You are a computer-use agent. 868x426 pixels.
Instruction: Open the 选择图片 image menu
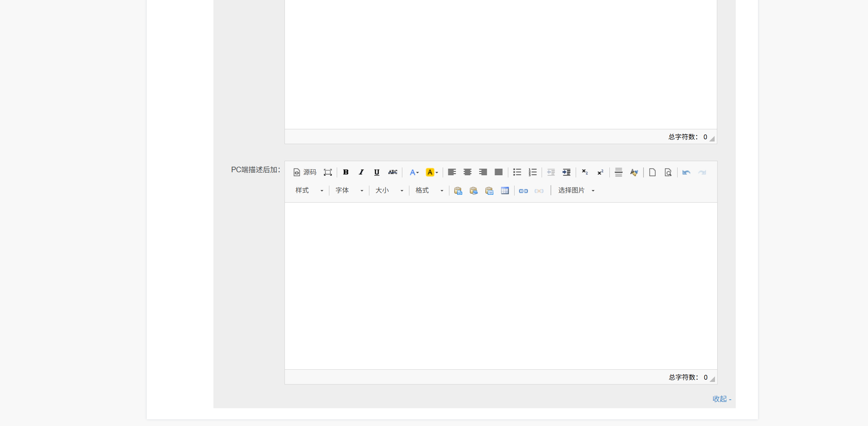[576, 190]
